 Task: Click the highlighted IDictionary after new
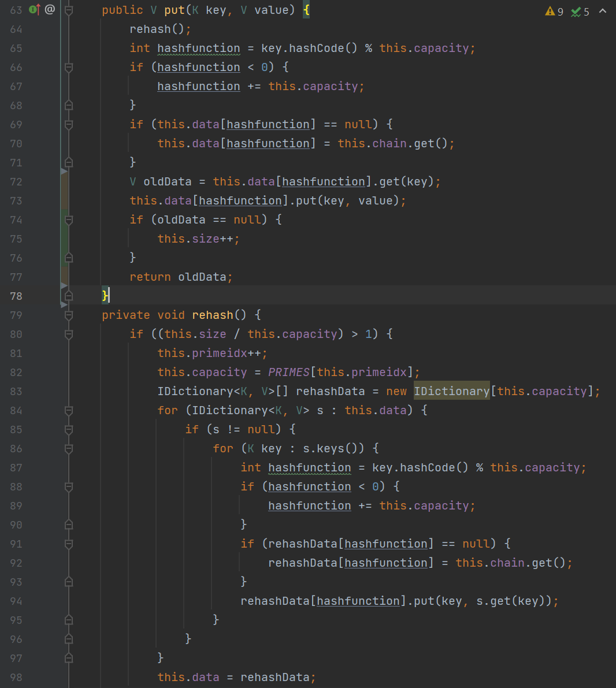(x=451, y=391)
